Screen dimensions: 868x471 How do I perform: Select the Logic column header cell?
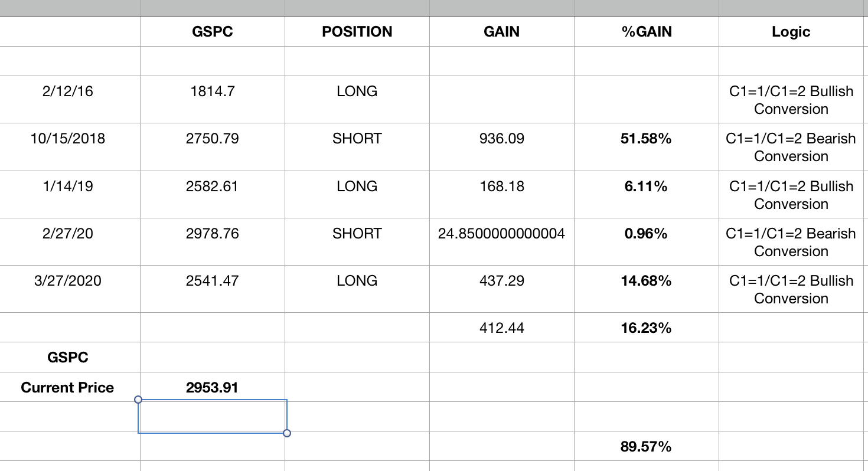click(x=791, y=32)
